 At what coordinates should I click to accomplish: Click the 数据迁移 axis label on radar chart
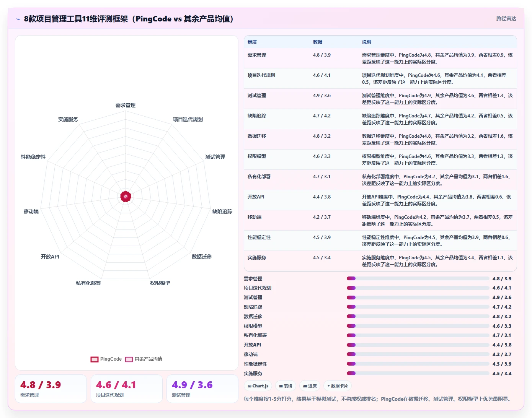point(202,257)
